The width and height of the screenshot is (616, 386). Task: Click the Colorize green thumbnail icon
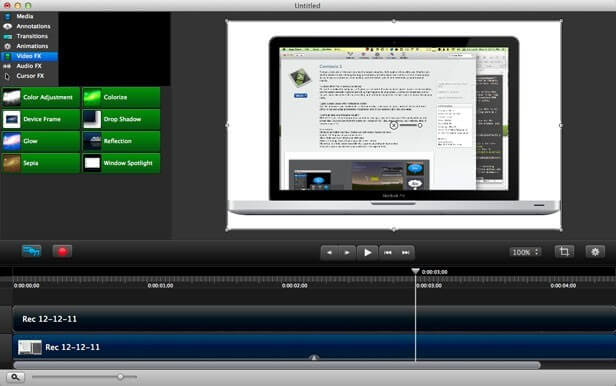(92, 97)
